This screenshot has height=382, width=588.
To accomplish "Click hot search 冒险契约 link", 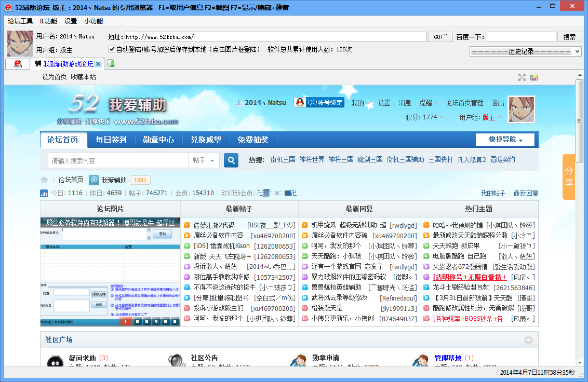I will tap(502, 160).
